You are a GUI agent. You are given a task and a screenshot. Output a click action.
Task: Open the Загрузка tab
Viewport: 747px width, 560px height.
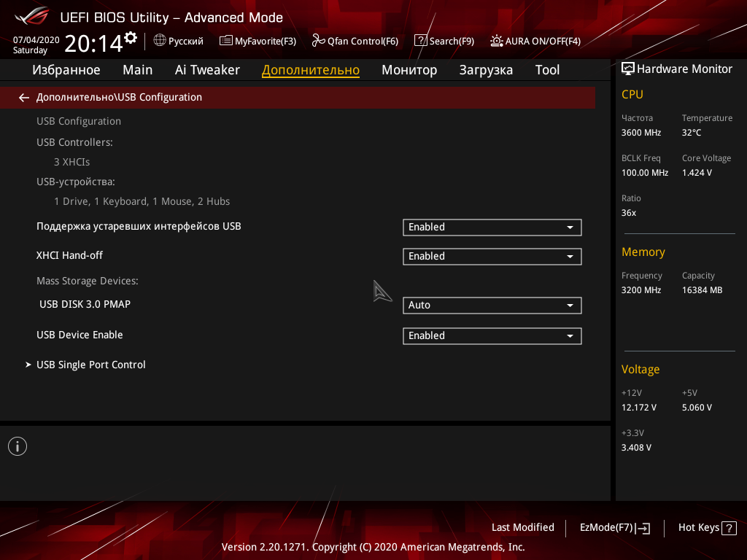486,70
